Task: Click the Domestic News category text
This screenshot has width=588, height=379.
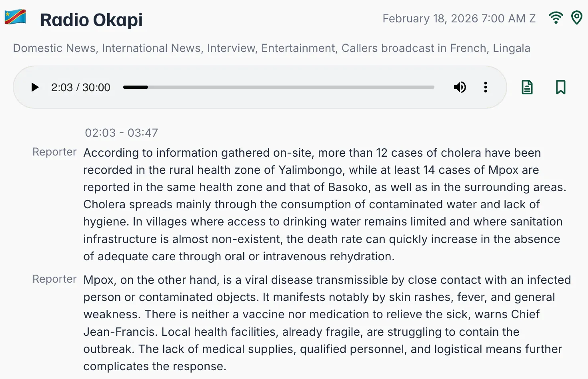Action: 55,48
